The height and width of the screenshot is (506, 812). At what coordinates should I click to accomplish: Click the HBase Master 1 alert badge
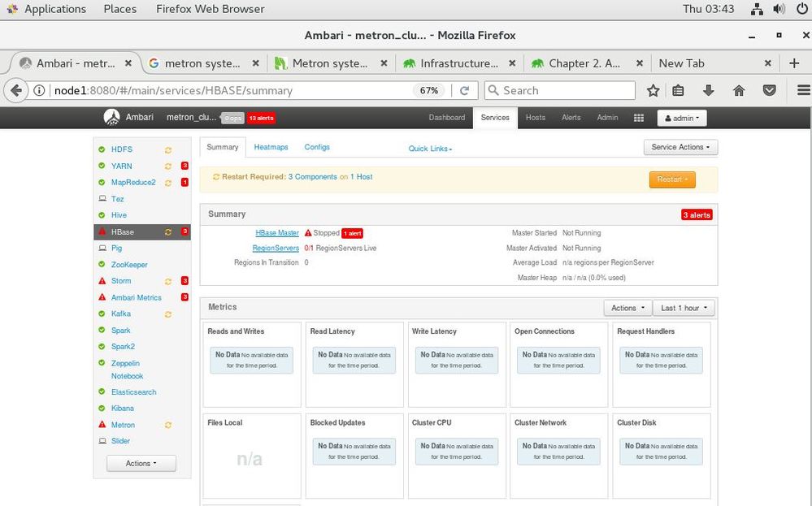coord(352,233)
